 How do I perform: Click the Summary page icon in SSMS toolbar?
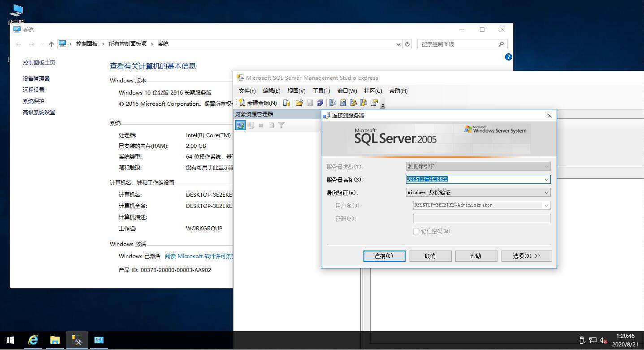[343, 103]
